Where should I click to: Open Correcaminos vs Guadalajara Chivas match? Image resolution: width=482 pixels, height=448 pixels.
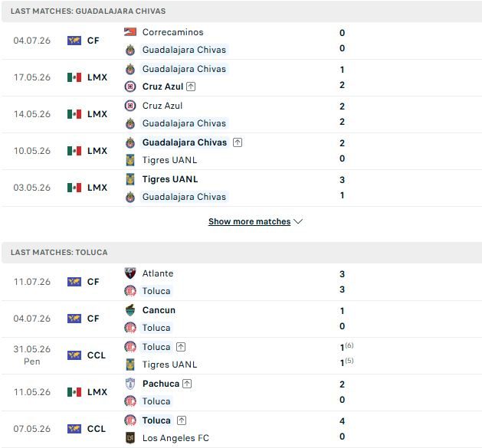coord(241,41)
